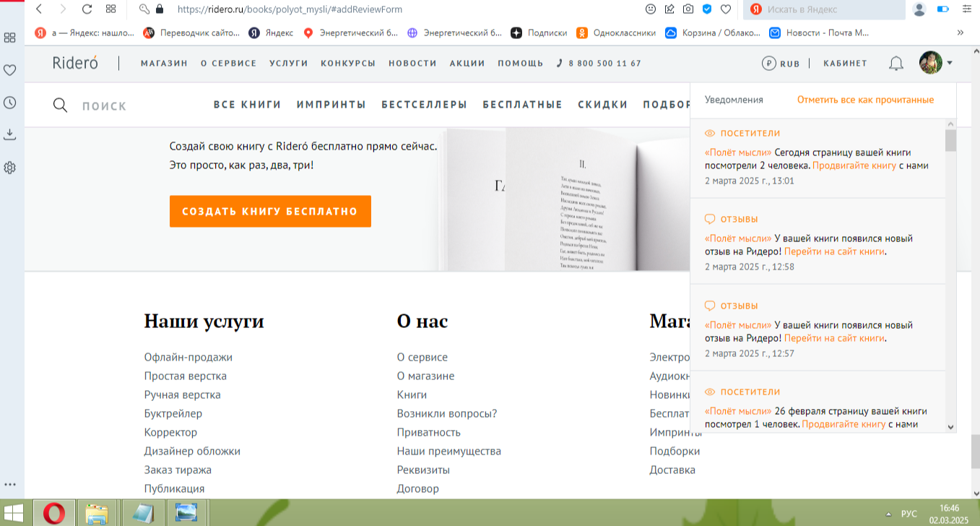The width and height of the screenshot is (980, 526).
Task: Click РУС language indicator in tray
Action: pos(909,514)
